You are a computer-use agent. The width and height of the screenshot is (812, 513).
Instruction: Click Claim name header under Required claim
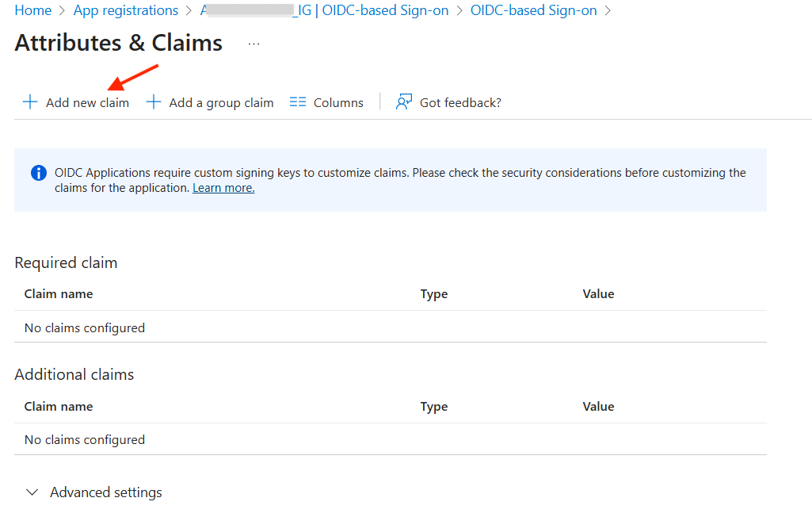click(x=59, y=293)
